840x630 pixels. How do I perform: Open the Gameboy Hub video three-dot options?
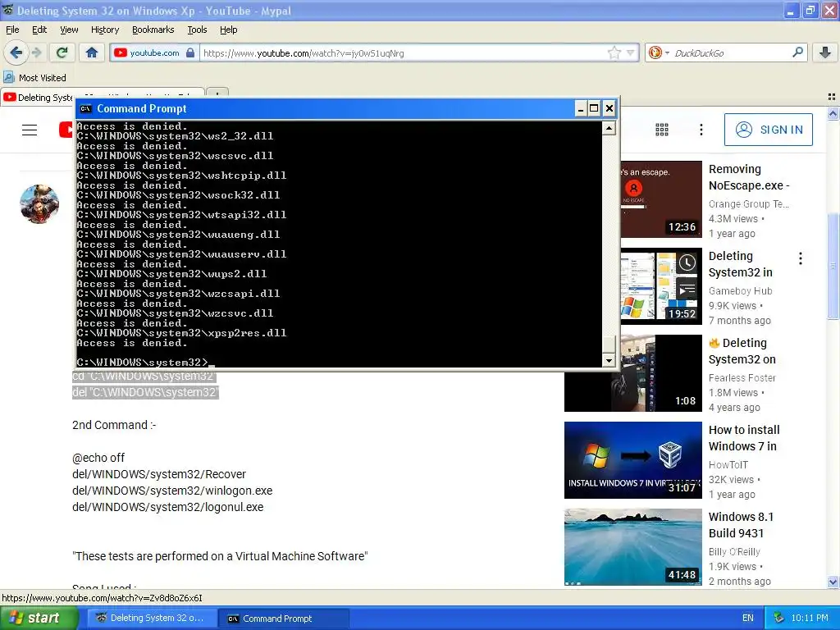point(801,258)
